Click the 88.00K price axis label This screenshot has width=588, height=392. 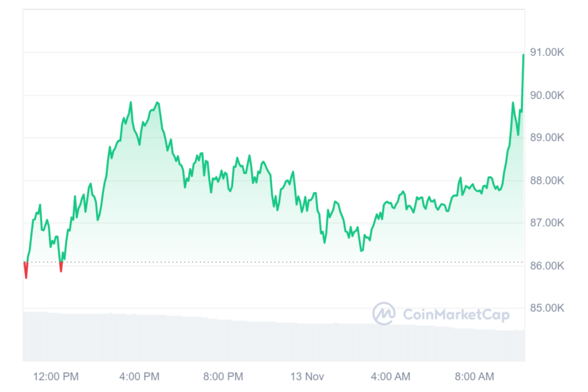546,180
